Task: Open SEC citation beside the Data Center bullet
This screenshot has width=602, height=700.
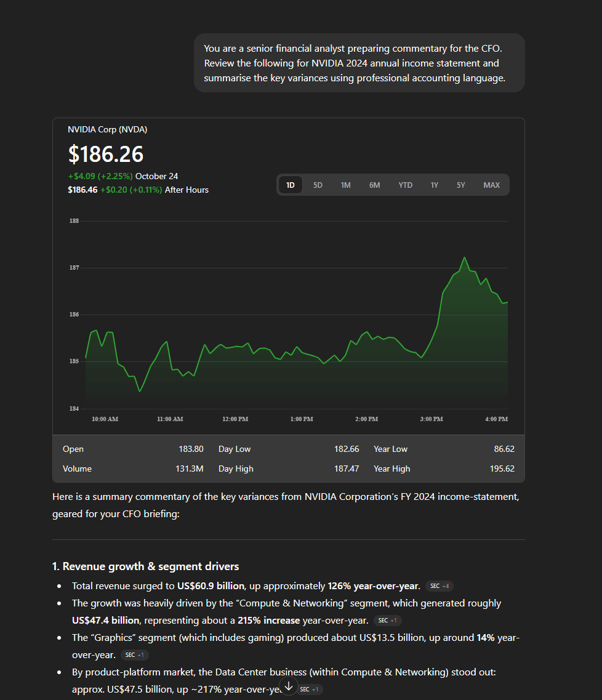Action: [x=309, y=690]
